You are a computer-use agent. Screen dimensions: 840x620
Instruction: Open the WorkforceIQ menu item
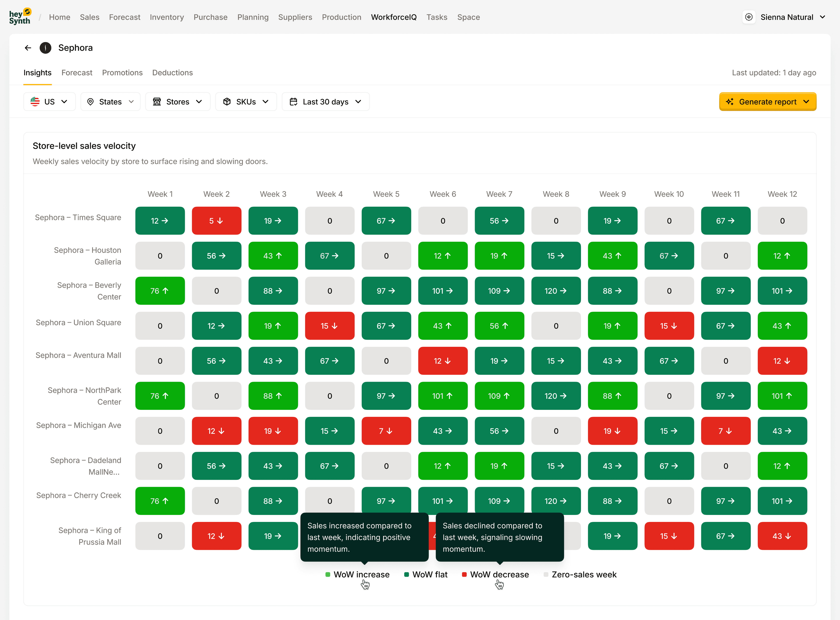(394, 17)
